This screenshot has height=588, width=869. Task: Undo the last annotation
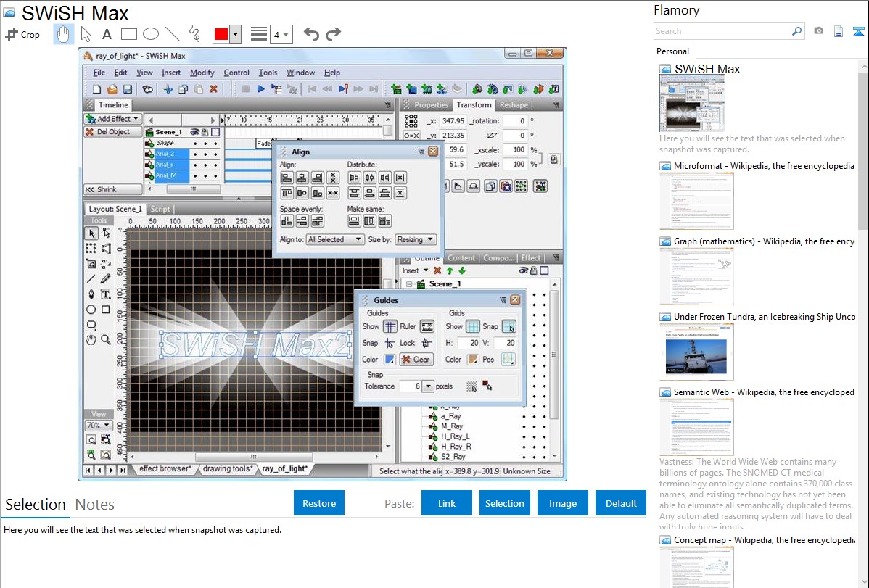tap(311, 34)
